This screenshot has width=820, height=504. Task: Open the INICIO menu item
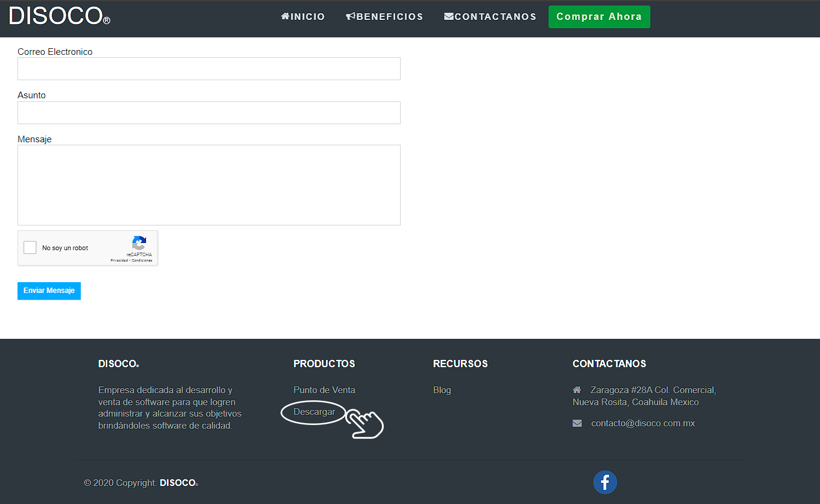coord(303,17)
